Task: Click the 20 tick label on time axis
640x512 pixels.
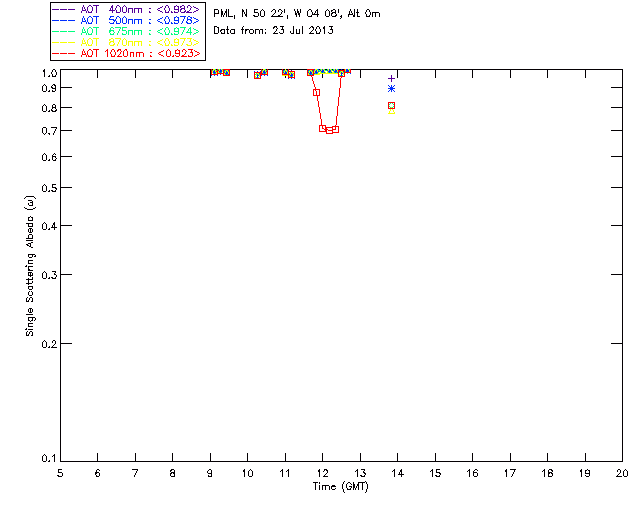Action: 622,473
